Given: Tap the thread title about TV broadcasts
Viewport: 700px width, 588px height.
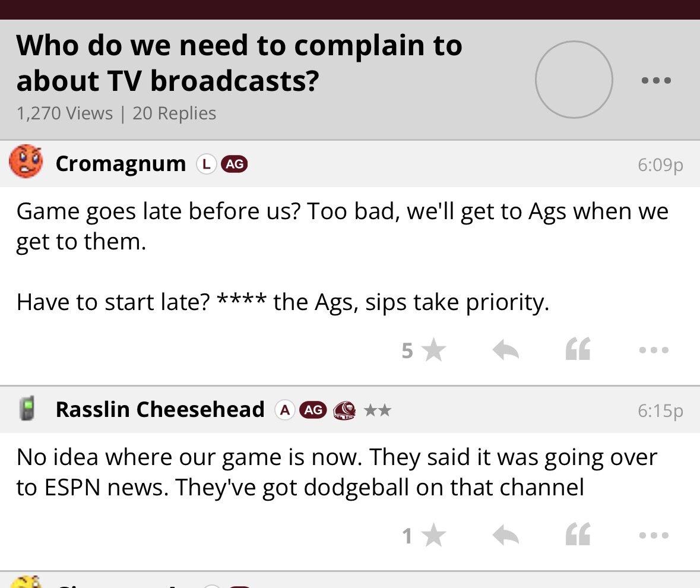Looking at the screenshot, I should (239, 63).
